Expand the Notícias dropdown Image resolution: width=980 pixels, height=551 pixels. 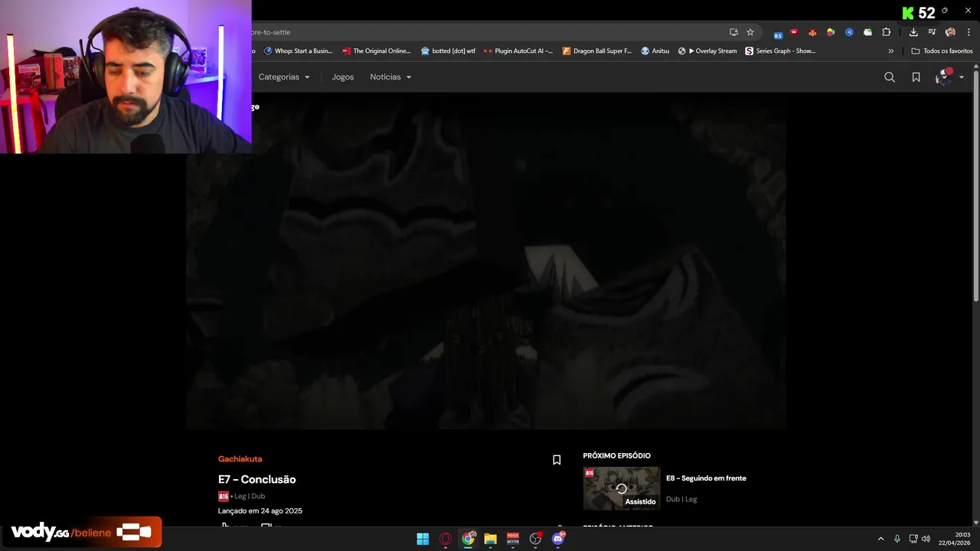point(390,77)
